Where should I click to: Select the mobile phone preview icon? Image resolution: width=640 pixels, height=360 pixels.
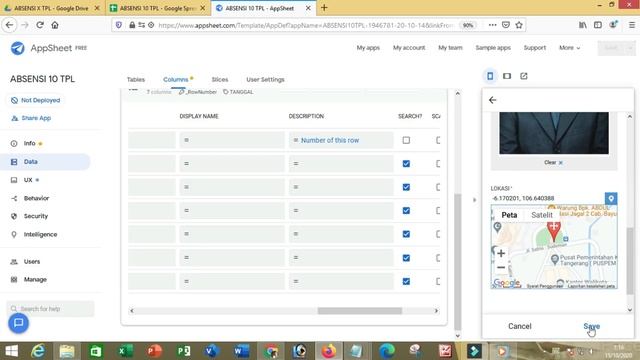[x=490, y=76]
